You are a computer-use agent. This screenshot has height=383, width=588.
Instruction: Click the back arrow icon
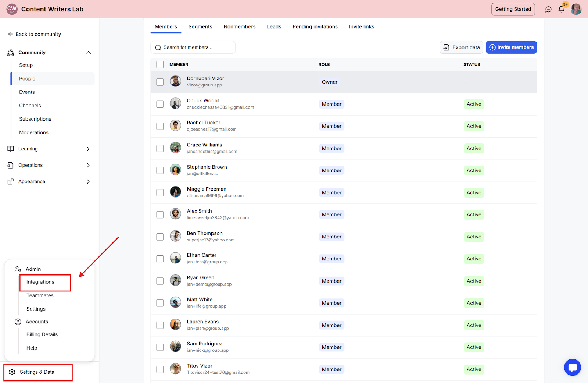10,34
